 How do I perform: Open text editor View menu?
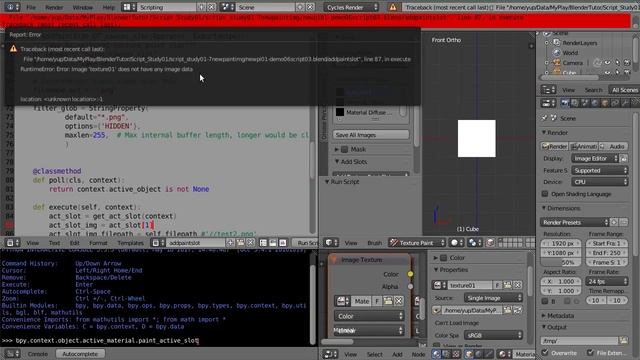[x=33, y=243]
